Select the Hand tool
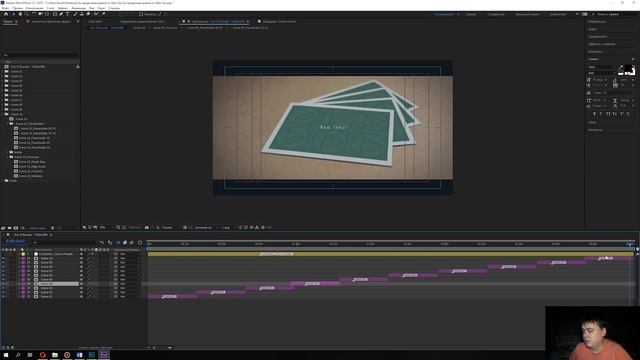Screen dimensions: 640x360 [20, 14]
